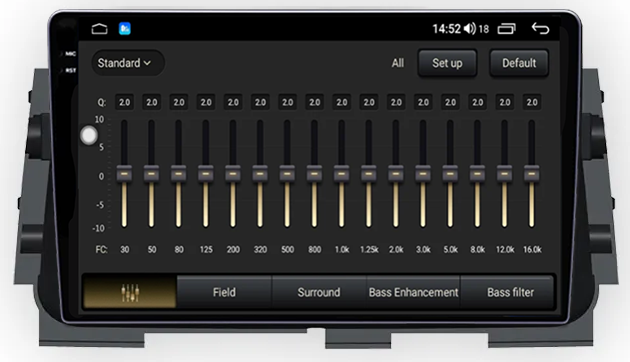Viewport: 630px width, 362px height.
Task: Tap the back arrow icon
Action: [x=540, y=29]
